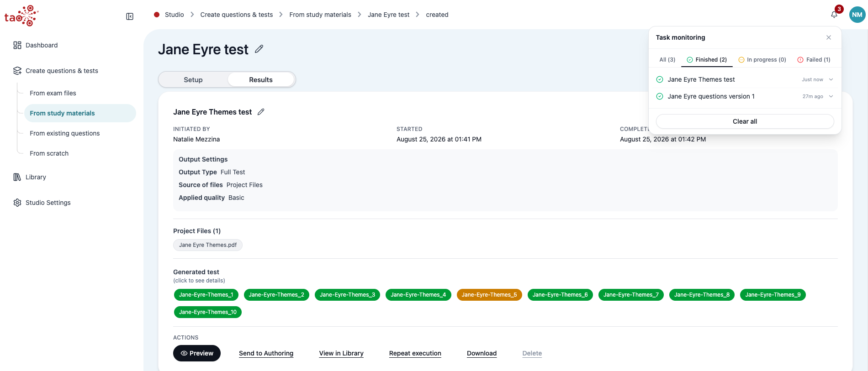The width and height of the screenshot is (868, 371).
Task: Switch to the Setup toggle
Action: click(193, 80)
